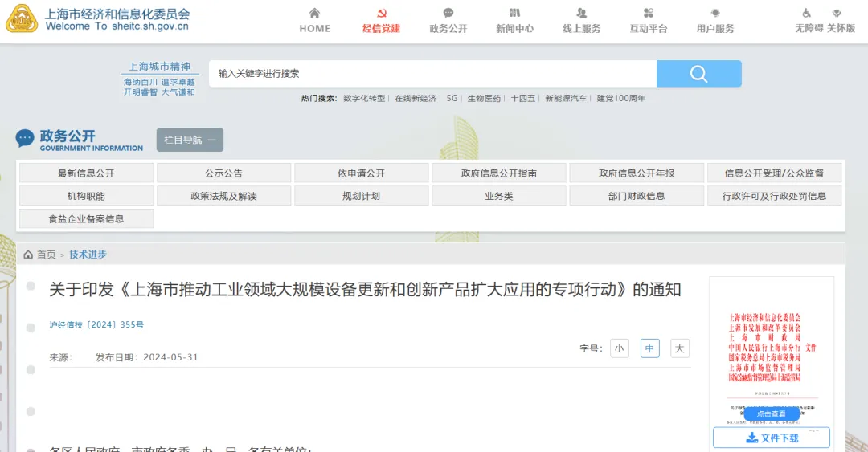Screen dimensions: 868x452
Task: Search hot keyword 数字化转型
Action: [x=364, y=98]
